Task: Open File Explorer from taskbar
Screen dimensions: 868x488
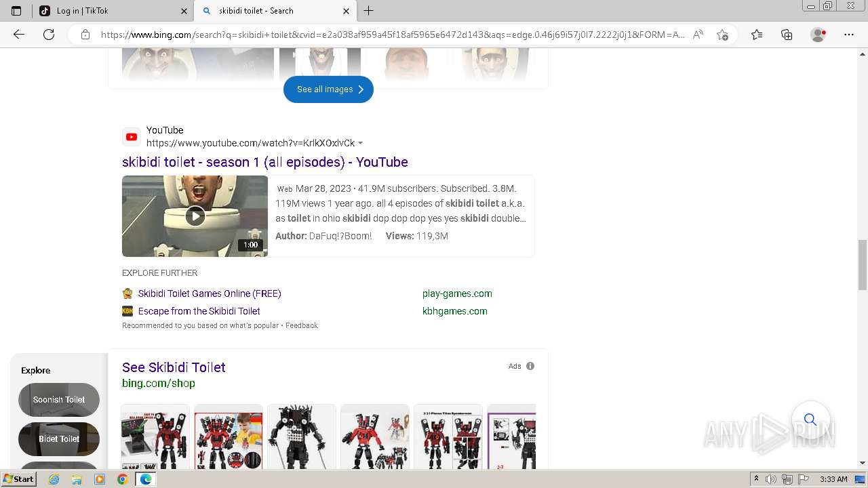Action: point(77,479)
